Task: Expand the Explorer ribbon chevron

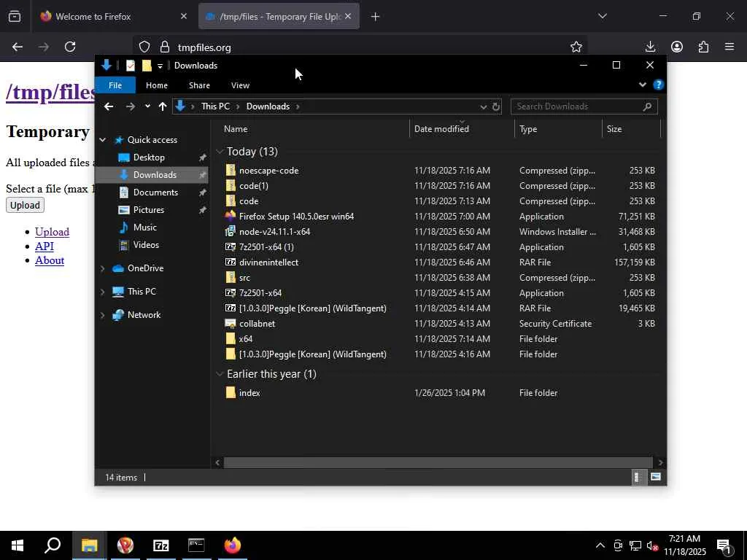Action: [642, 85]
